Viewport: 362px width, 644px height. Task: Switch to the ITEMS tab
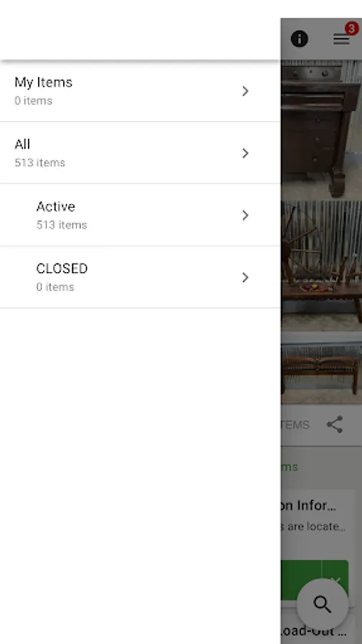tap(295, 424)
